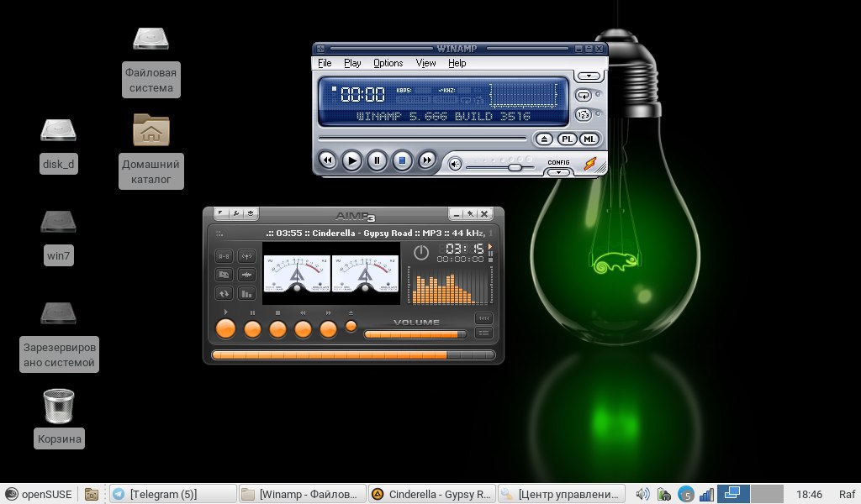Click AIMP3's orange Next track button
The width and height of the screenshot is (861, 504).
pos(328,329)
